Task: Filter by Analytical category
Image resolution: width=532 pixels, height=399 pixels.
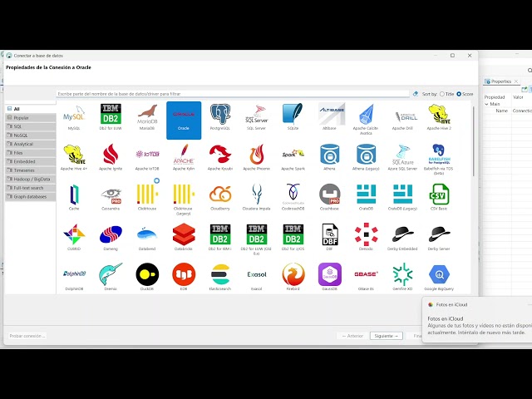Action: point(31,144)
